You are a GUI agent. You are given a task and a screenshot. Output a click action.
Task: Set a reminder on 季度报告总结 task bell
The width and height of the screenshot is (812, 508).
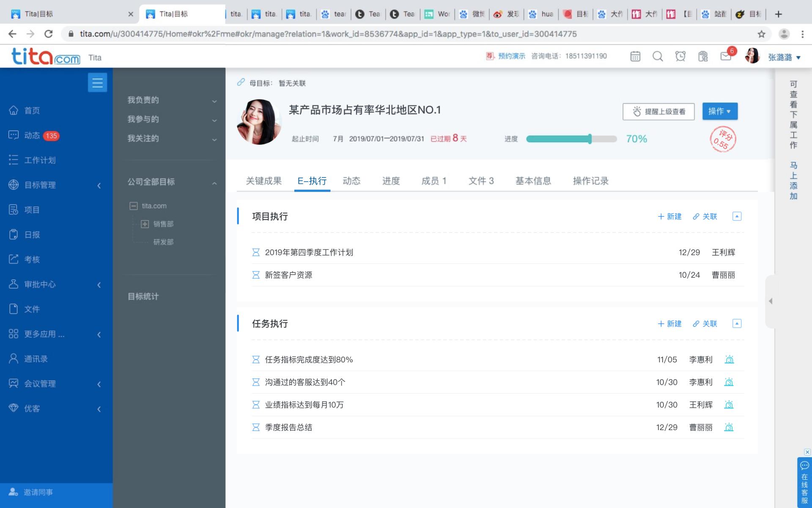(729, 428)
